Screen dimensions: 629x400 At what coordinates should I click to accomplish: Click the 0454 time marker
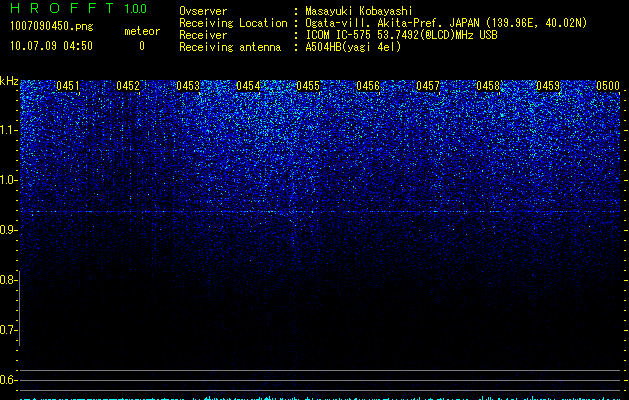[248, 85]
